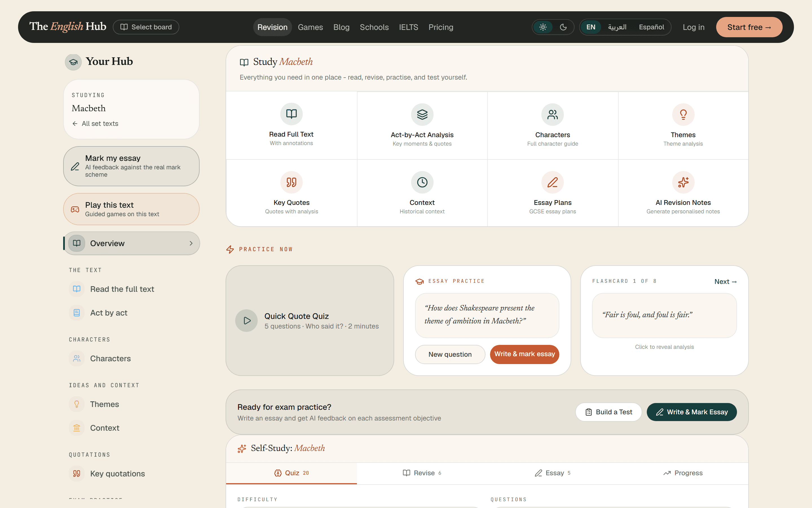Switch to the Progress tab

(x=683, y=473)
